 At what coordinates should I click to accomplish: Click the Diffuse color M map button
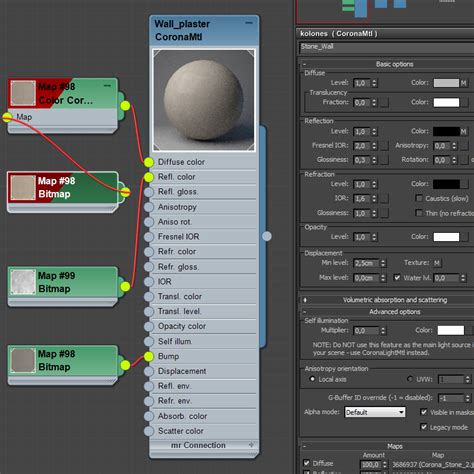pos(463,83)
